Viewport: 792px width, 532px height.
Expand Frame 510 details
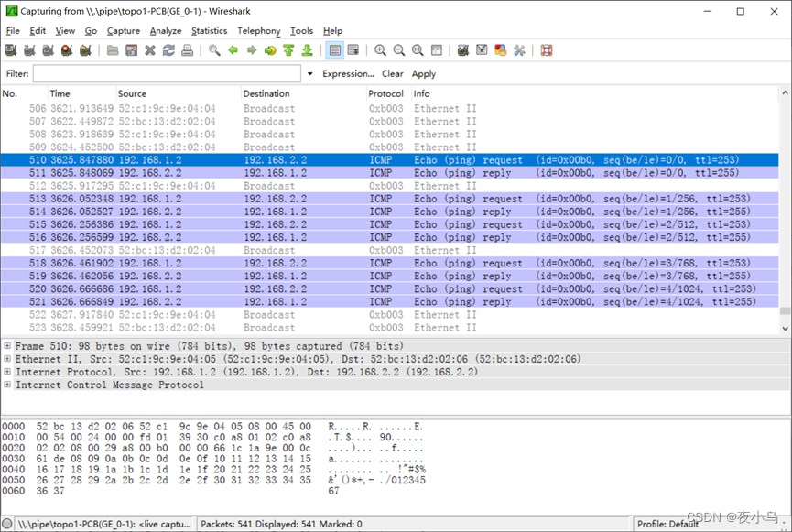tap(7, 346)
